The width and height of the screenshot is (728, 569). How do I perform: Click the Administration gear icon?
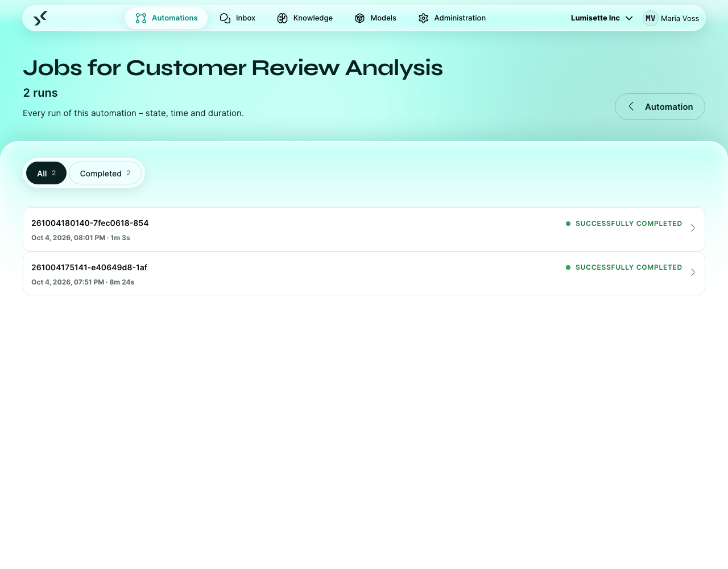click(423, 18)
